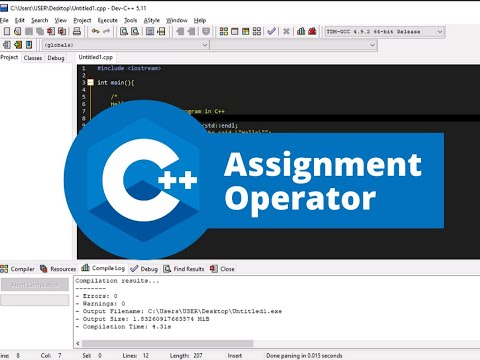Image resolution: width=480 pixels, height=360 pixels.
Task: Open the View menu
Action: 61,20
